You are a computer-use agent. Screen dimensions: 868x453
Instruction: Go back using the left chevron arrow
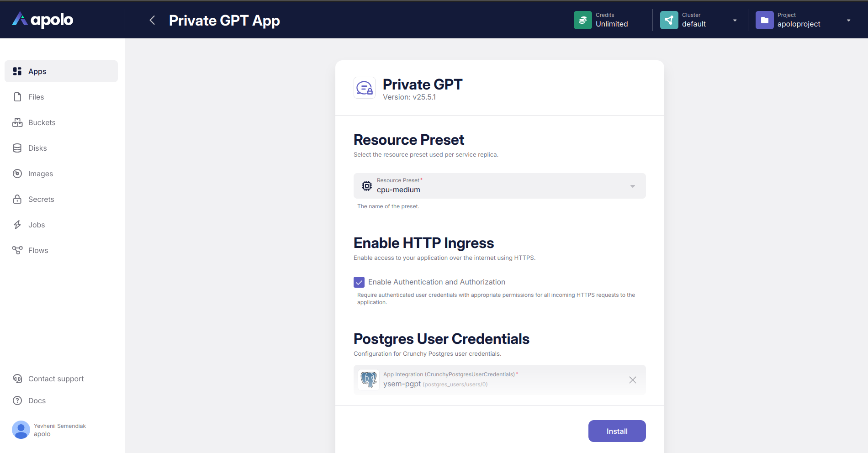(x=153, y=20)
